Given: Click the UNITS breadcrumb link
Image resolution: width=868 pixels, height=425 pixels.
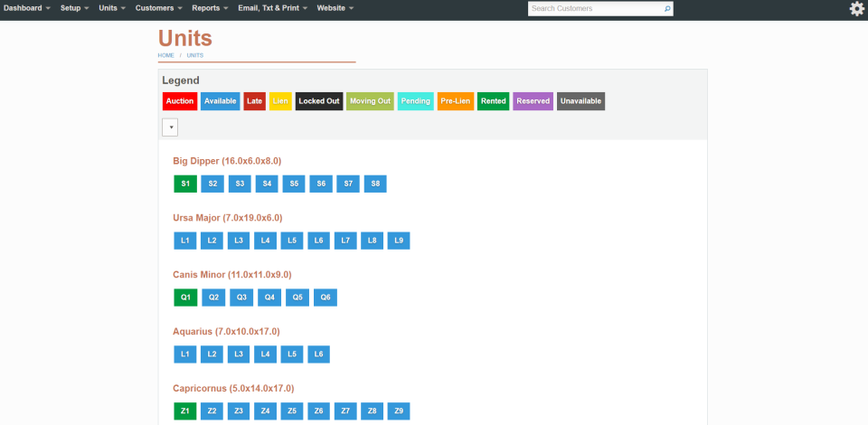Looking at the screenshot, I should tap(195, 56).
